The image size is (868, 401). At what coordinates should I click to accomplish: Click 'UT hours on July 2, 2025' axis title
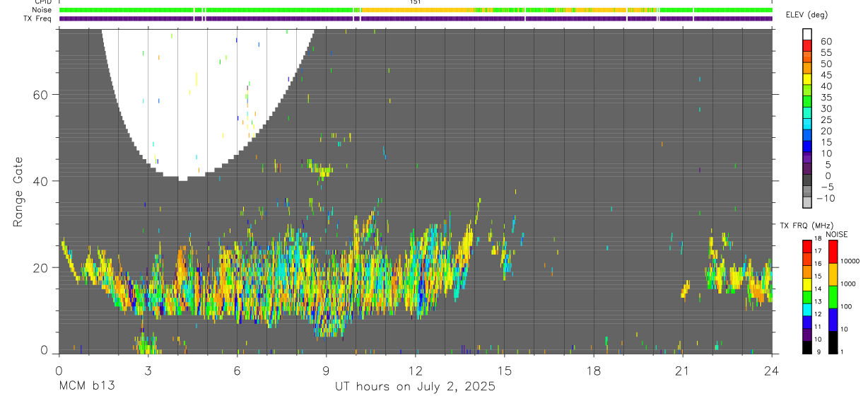pos(415,387)
